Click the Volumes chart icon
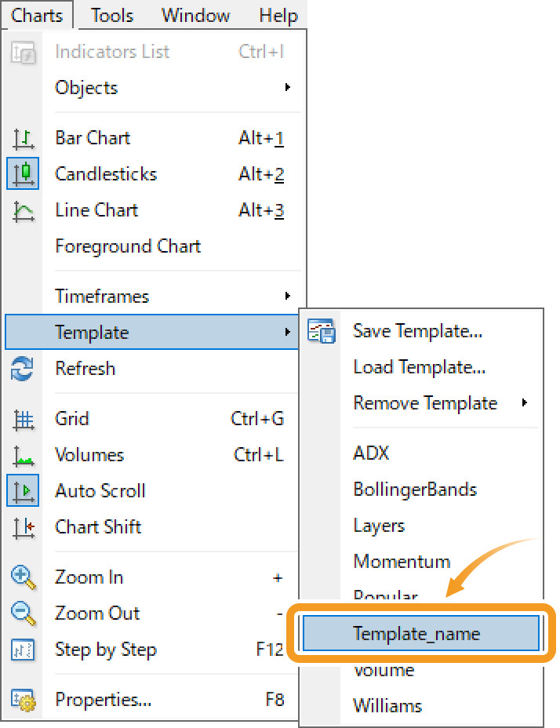The width and height of the screenshot is (560, 728). coord(24,456)
